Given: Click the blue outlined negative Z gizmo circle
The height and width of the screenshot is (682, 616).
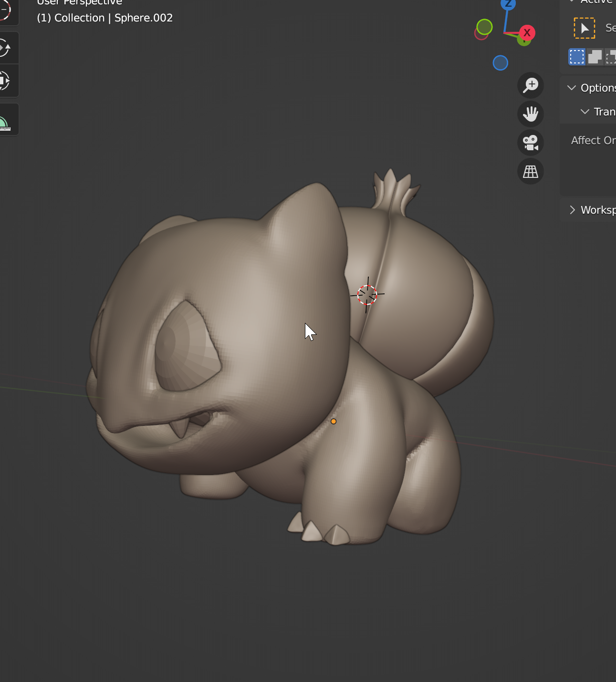Looking at the screenshot, I should pos(501,63).
